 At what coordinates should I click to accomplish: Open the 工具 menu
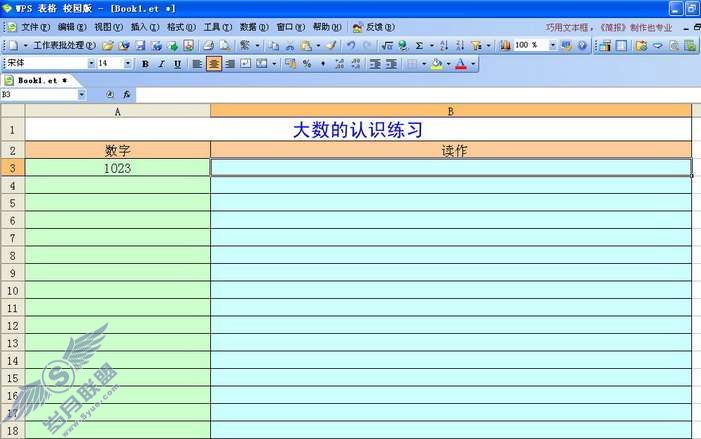218,27
